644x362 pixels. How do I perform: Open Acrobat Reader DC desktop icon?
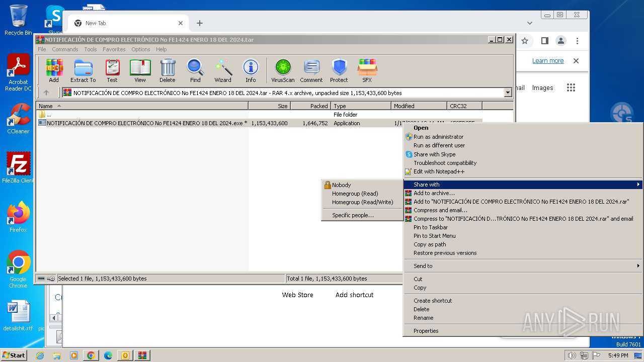point(18,73)
